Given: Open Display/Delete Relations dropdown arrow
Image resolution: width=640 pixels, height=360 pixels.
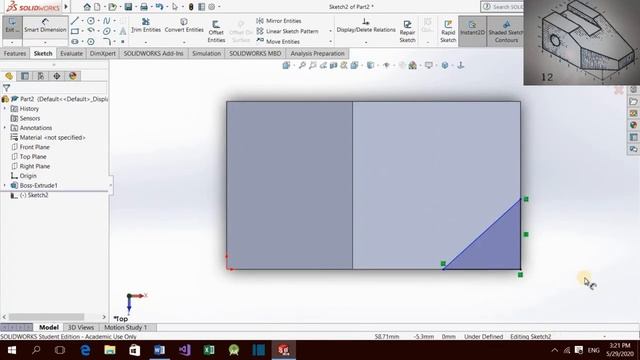Looking at the screenshot, I should click(366, 42).
